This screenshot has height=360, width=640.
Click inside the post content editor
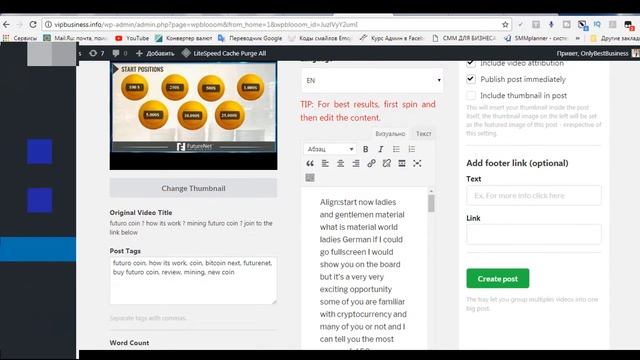tap(364, 269)
